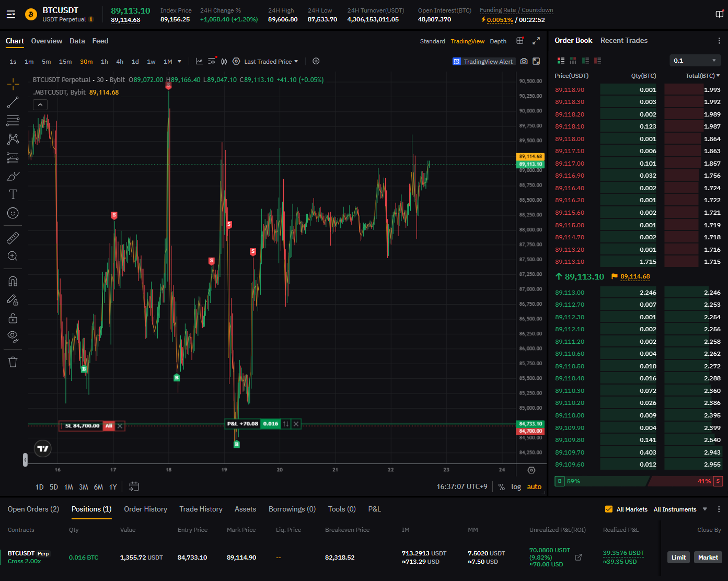Screen dimensions: 728x581
Task: Toggle log scale on chart
Action: tap(516, 487)
